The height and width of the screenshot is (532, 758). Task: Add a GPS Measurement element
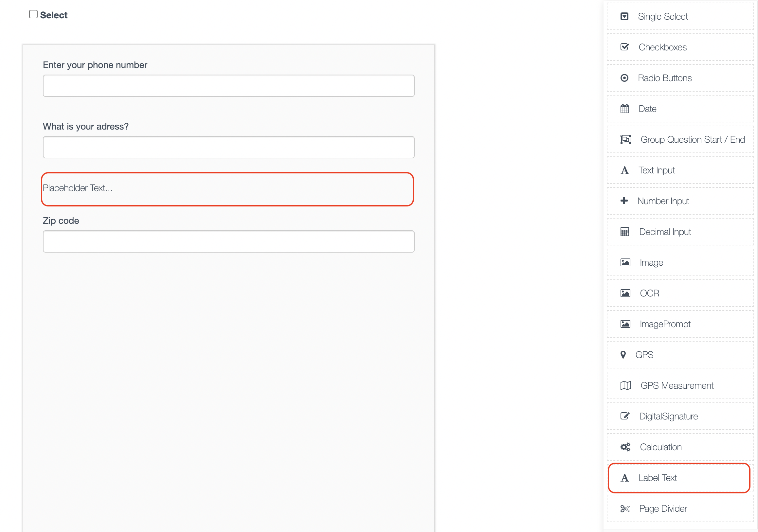pyautogui.click(x=677, y=385)
